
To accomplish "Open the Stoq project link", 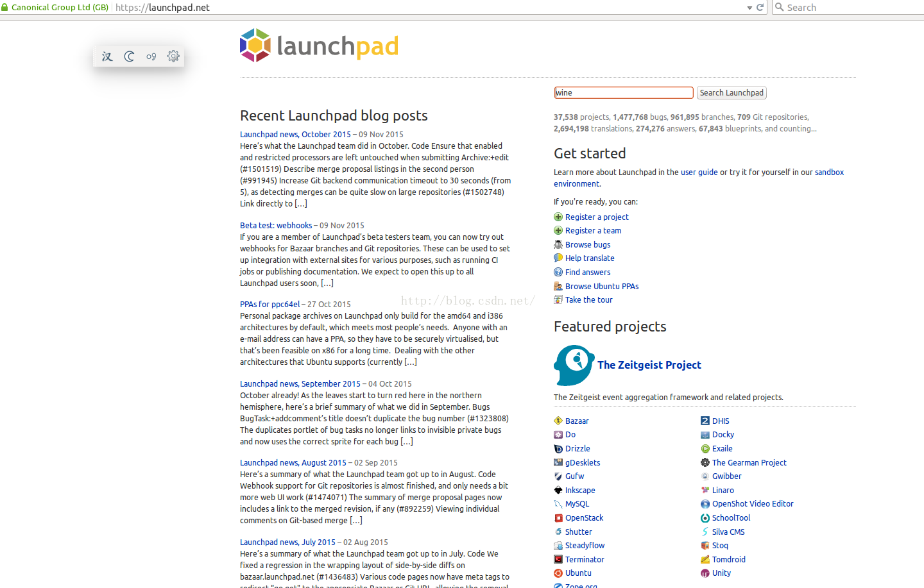I will (720, 545).
